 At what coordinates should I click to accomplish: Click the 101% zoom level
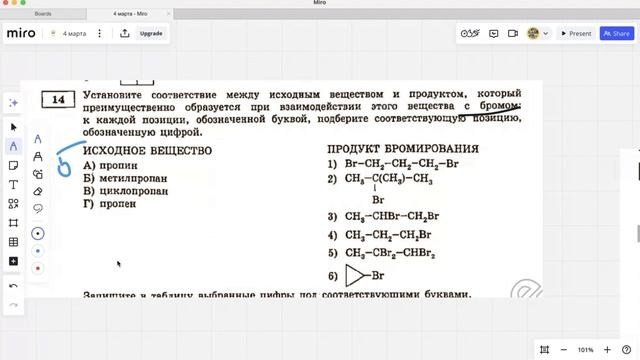click(x=585, y=350)
